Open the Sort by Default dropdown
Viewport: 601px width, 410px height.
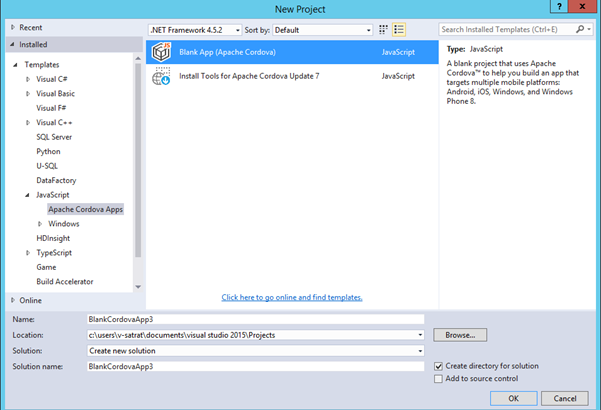click(x=323, y=30)
